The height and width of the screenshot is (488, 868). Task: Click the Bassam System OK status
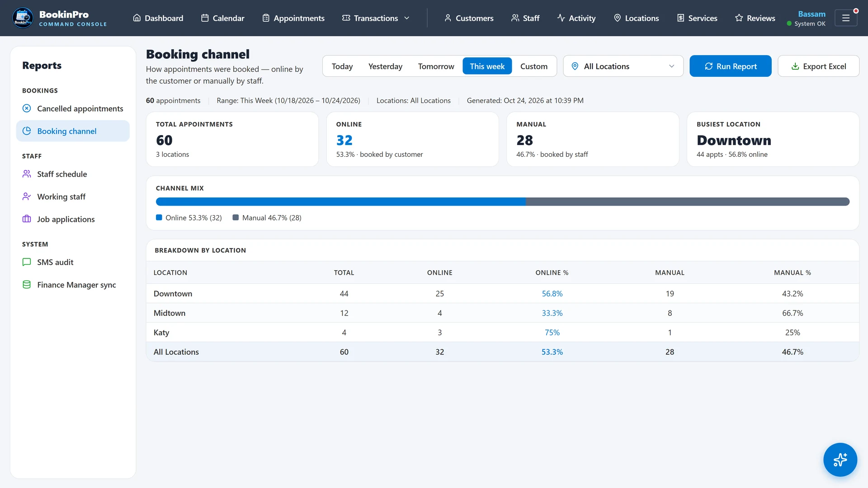(x=806, y=19)
